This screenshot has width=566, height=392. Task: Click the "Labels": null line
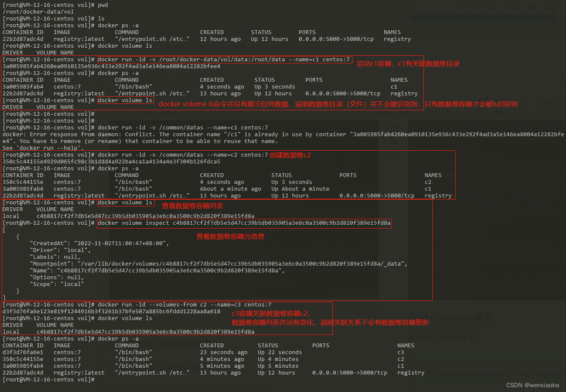(x=55, y=257)
